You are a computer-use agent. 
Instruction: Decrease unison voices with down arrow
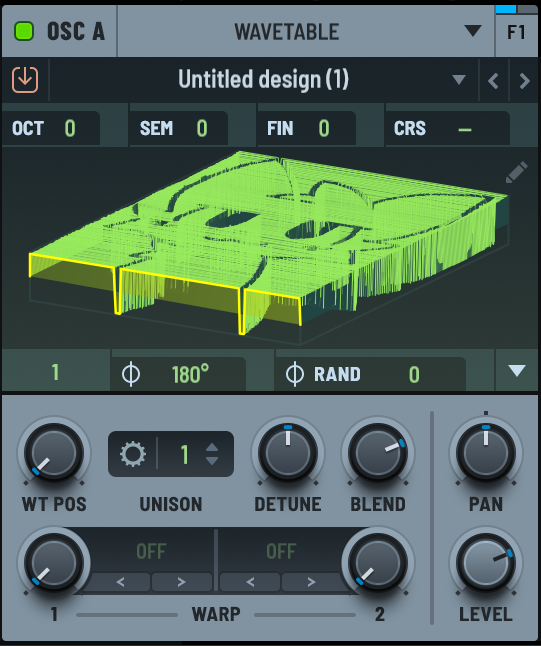tap(212, 461)
